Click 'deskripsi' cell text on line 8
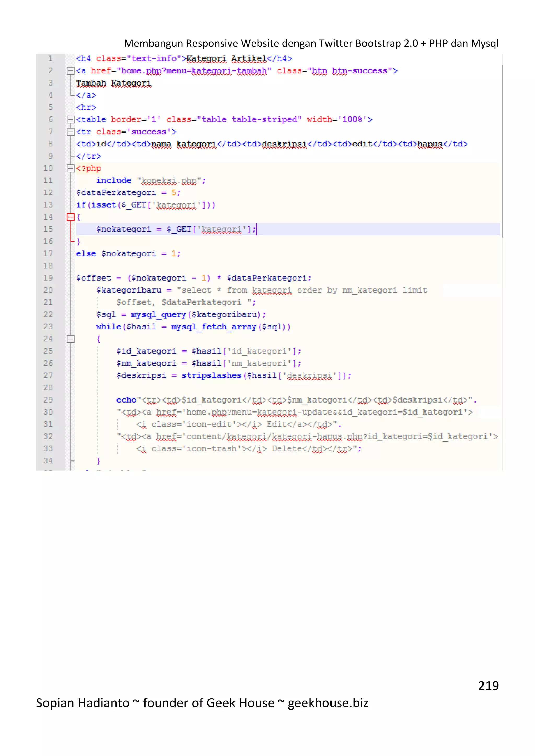This screenshot has height=756, width=535. pos(284,144)
